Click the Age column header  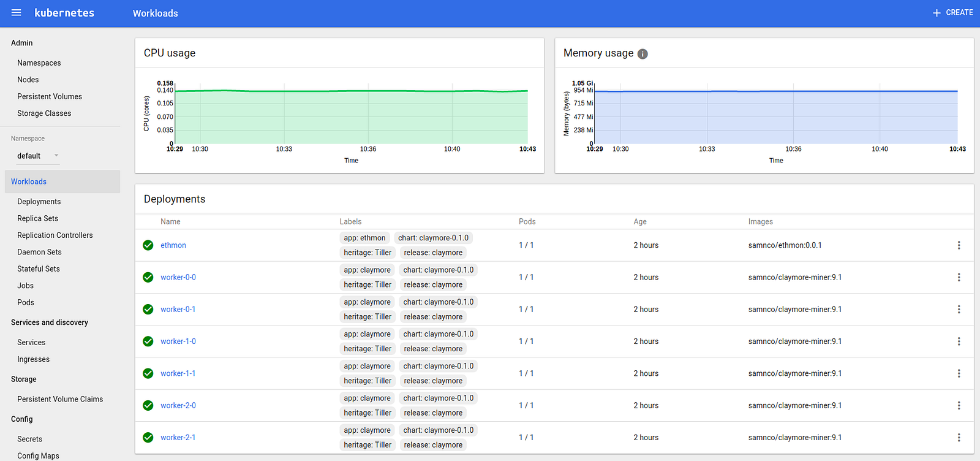(640, 222)
